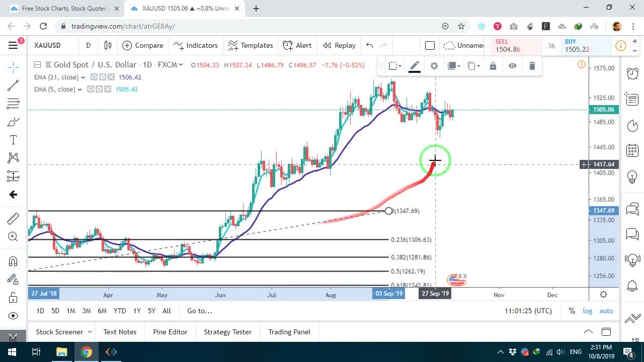Viewport: 644px width, 362px height.
Task: Toggle log scale on price axis
Action: (588, 311)
